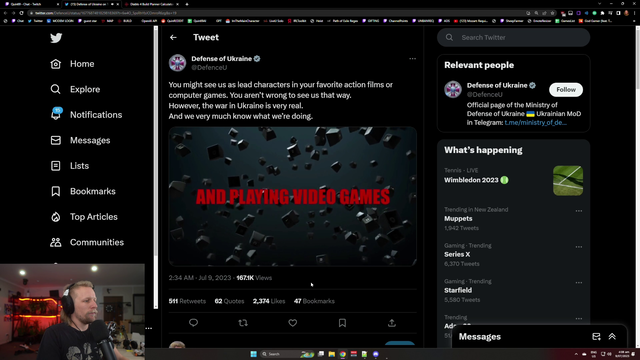View the 511 Retweets list
This screenshot has width=640, height=360.
tap(187, 301)
